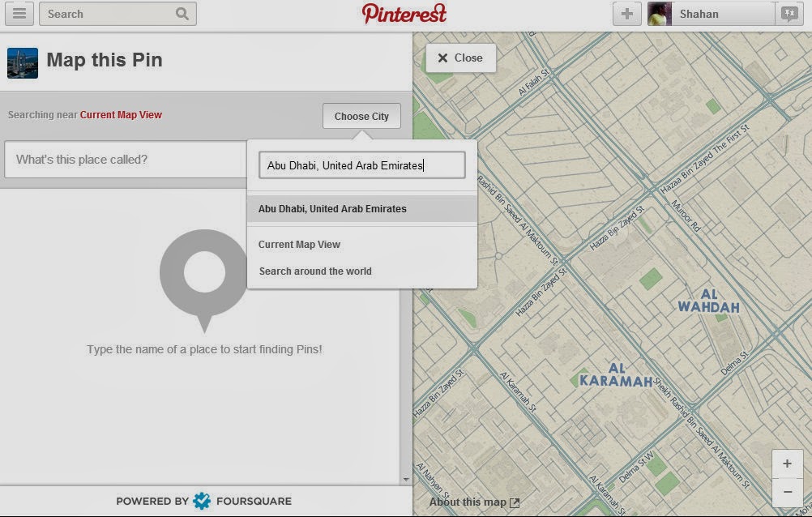The height and width of the screenshot is (517, 812).
Task: Click the scrollbar down arrow in left panel
Action: [x=406, y=480]
